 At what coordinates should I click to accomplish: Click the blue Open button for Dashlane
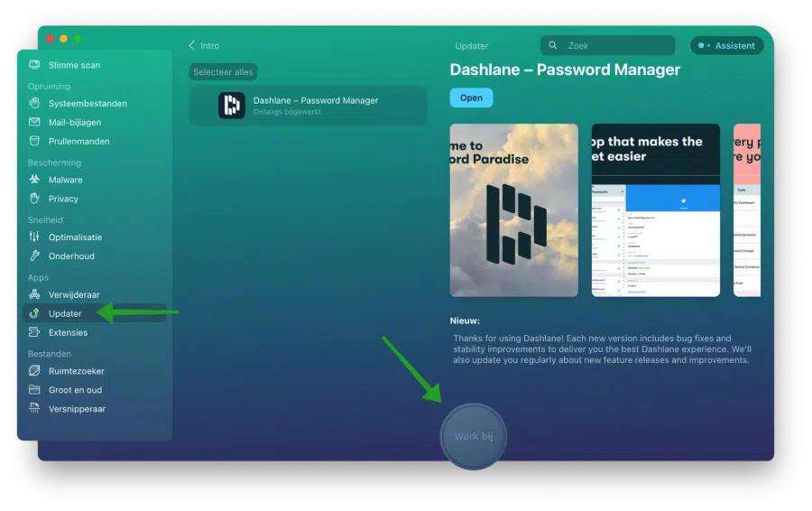click(471, 98)
